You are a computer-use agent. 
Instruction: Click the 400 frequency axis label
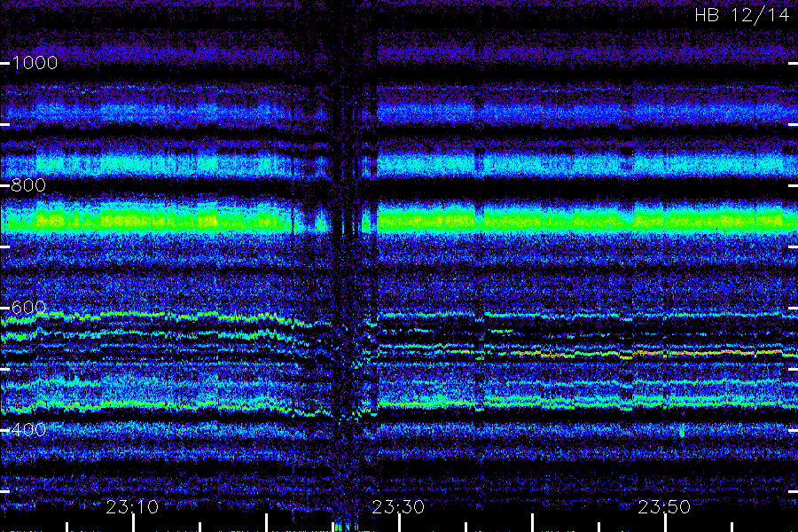click(x=28, y=430)
